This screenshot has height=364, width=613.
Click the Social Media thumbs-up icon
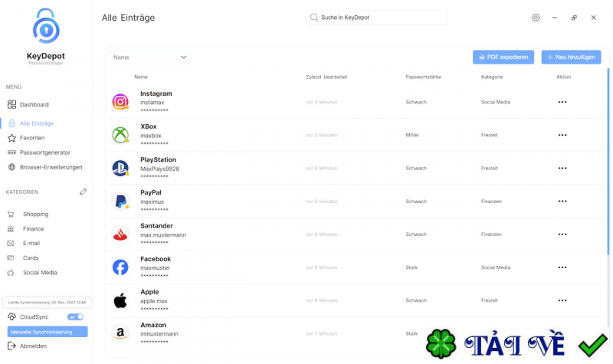pyautogui.click(x=11, y=273)
